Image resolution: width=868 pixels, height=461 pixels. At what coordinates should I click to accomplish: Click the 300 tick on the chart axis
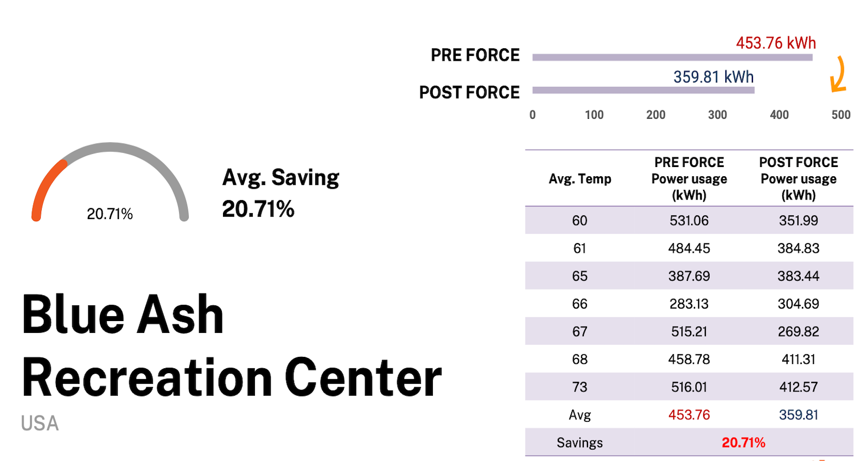tap(717, 115)
